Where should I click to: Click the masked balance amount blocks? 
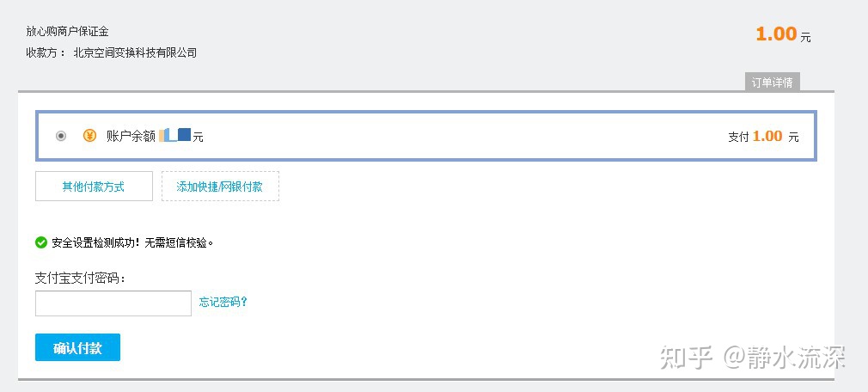[x=174, y=135]
